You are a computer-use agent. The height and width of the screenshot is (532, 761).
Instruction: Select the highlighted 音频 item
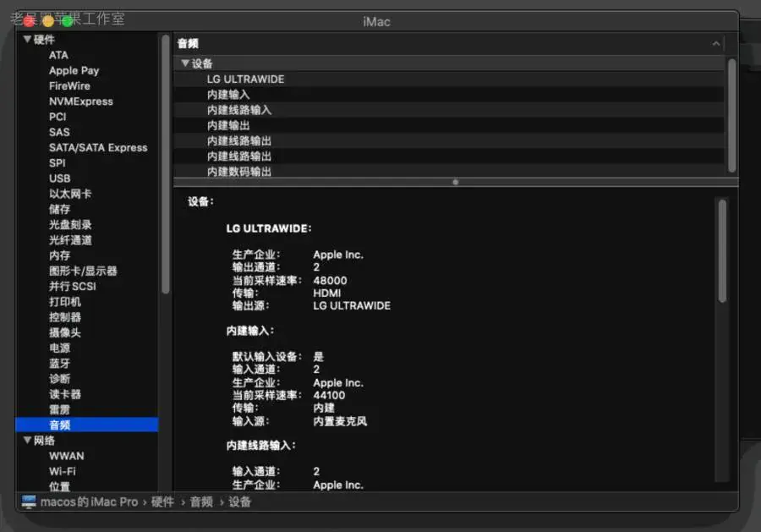[x=87, y=425]
